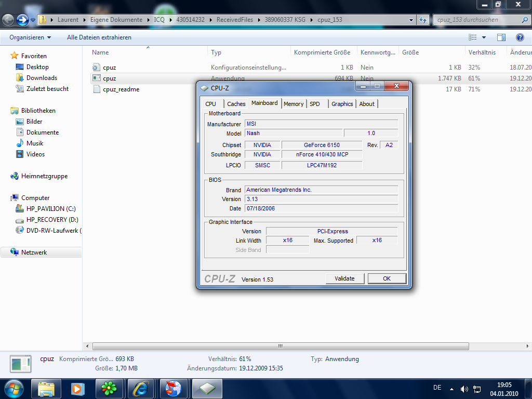Click the refresh button beside address bar

tap(423, 20)
